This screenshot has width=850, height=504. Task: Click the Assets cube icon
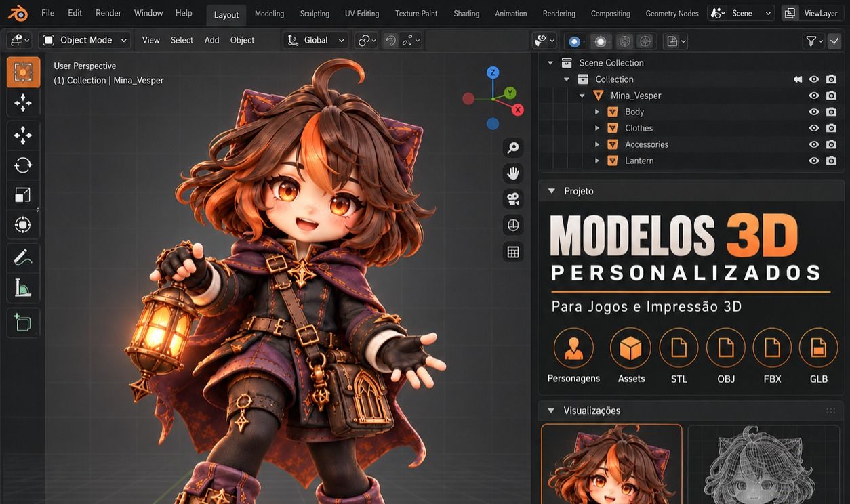coord(630,348)
